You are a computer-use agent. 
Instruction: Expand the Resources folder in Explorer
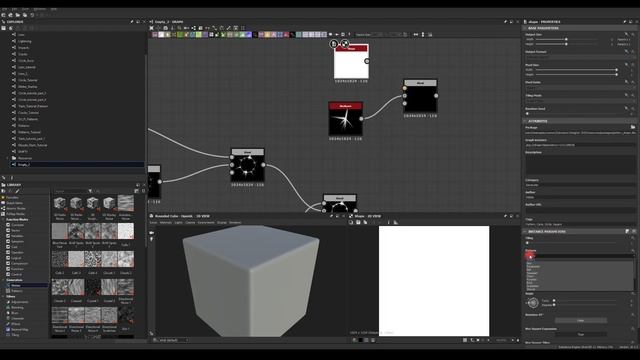7,158
